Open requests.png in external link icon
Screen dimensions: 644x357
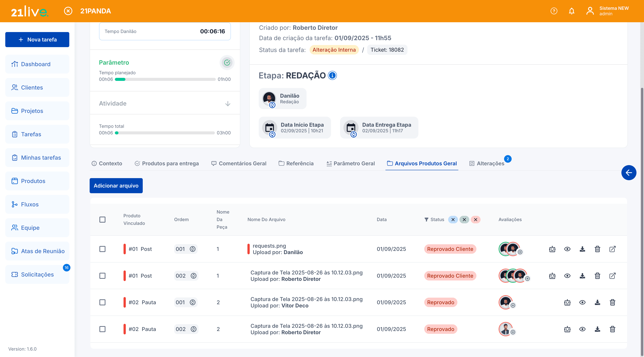pos(612,249)
